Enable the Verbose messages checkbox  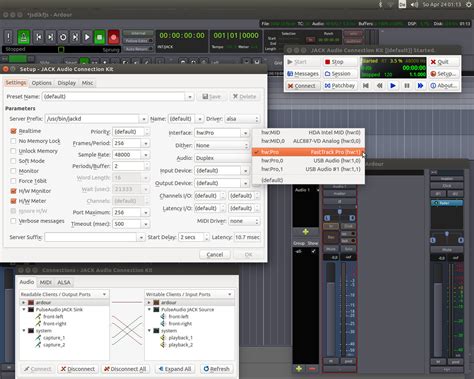[13, 221]
